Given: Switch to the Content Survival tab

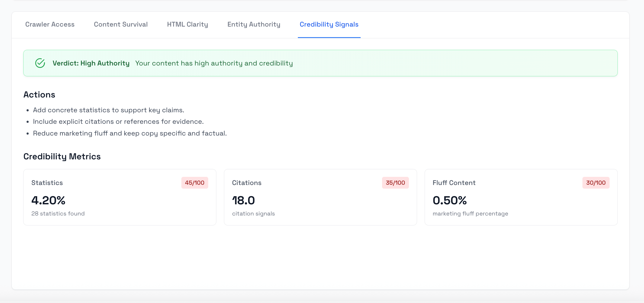Looking at the screenshot, I should coord(121,24).
